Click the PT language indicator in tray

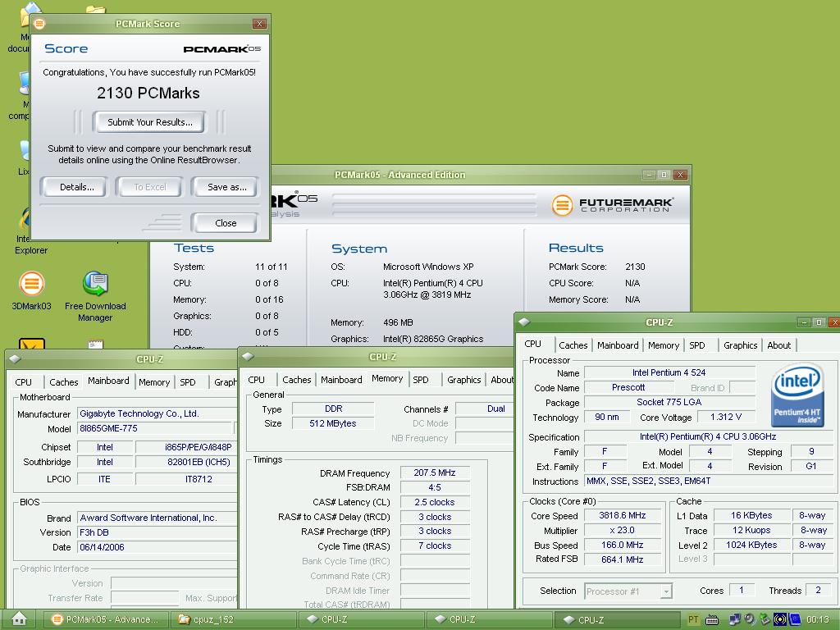tap(692, 619)
